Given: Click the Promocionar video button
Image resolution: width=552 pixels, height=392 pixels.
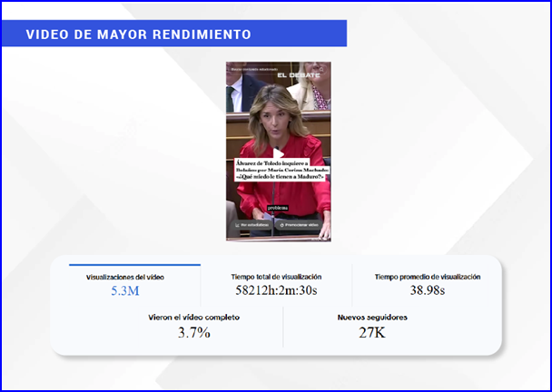Looking at the screenshot, I should 301,224.
